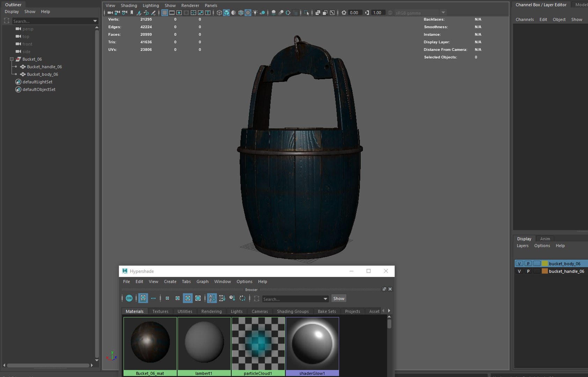Click the Motion Blur icon
The width and height of the screenshot is (588, 377).
point(281,13)
